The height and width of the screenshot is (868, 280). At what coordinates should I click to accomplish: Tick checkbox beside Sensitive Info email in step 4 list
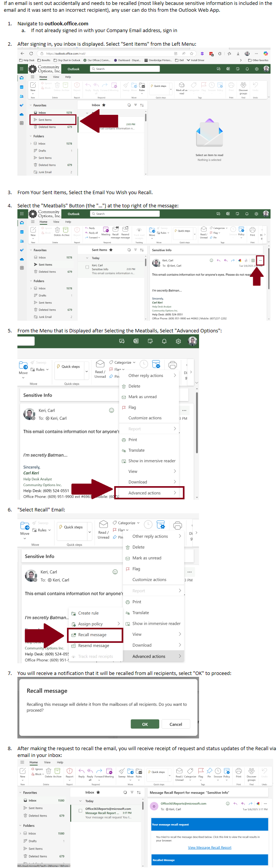tap(87, 267)
